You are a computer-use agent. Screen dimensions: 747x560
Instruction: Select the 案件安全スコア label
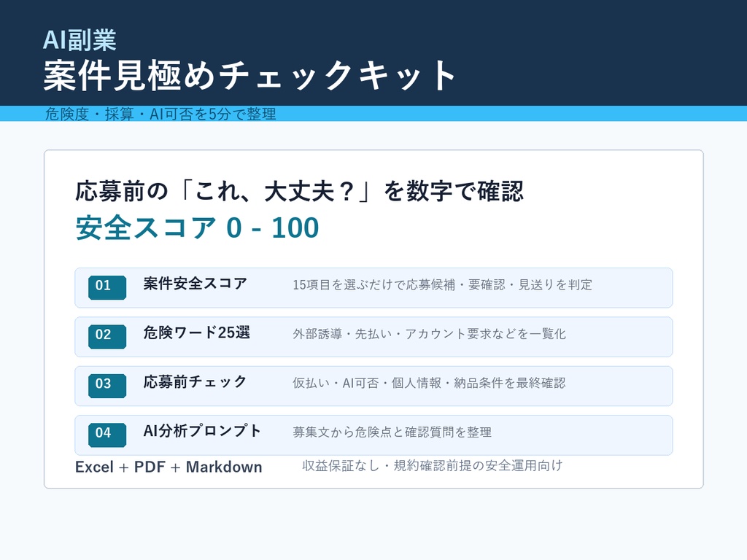[196, 284]
